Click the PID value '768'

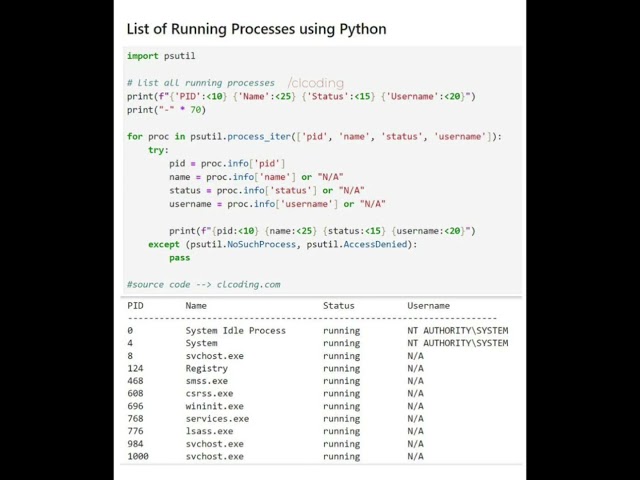(135, 419)
